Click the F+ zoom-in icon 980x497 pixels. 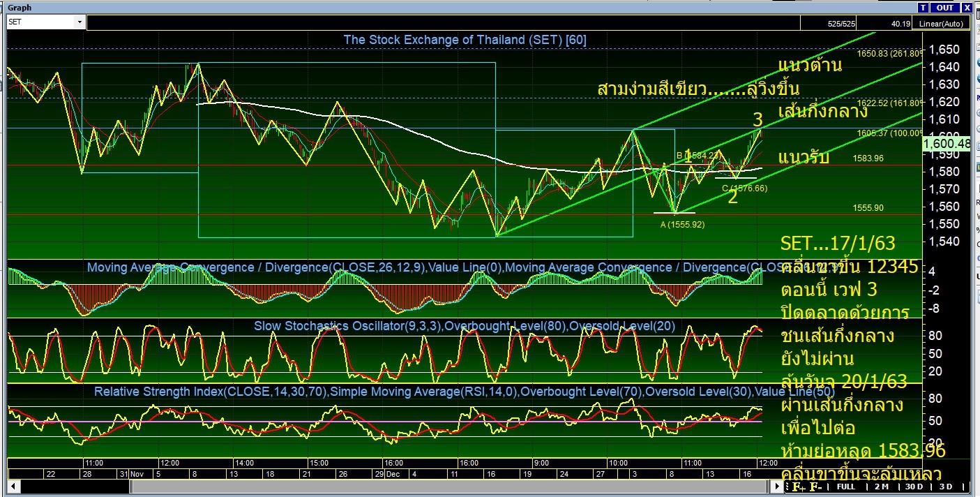[x=797, y=487]
